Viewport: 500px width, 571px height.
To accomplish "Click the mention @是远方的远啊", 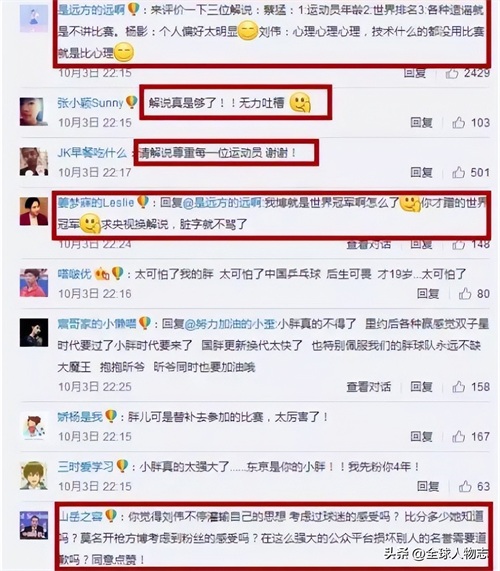I will [222, 203].
